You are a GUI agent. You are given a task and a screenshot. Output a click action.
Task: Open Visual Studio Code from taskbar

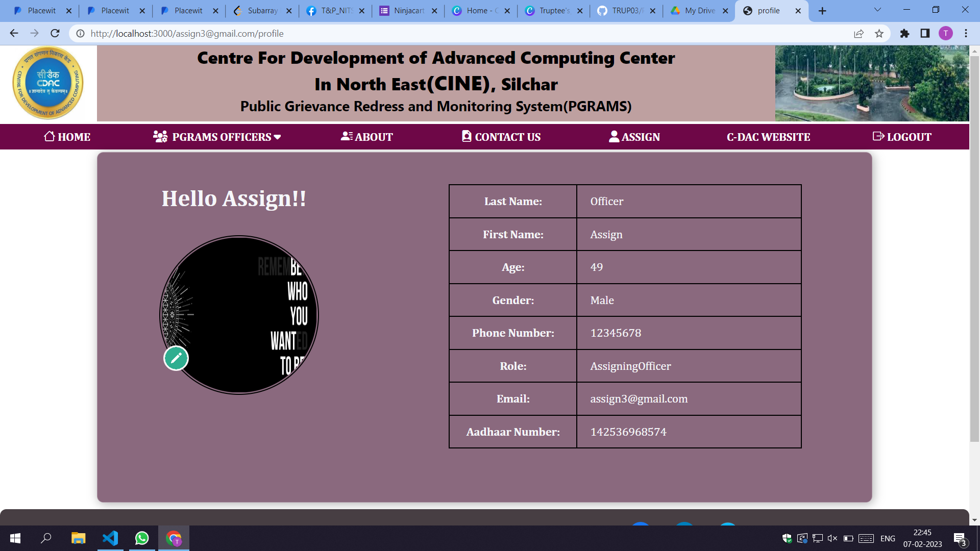[x=110, y=538]
